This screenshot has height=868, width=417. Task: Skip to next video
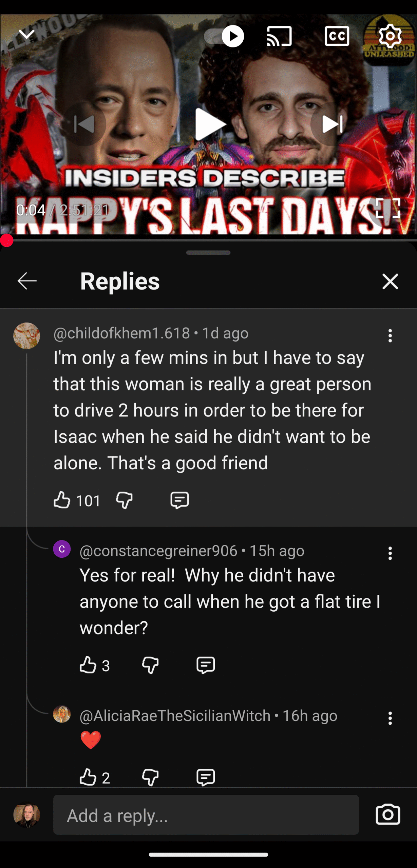point(332,124)
